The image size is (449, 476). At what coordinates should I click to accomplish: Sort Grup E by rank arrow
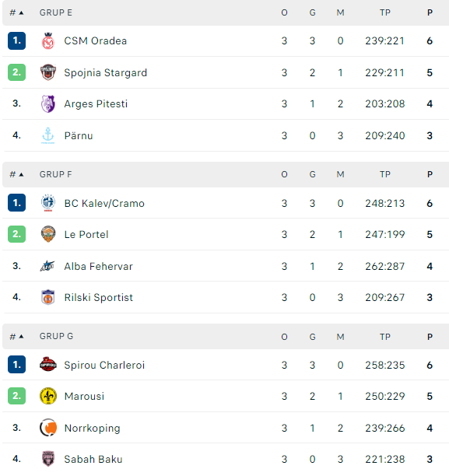point(21,12)
